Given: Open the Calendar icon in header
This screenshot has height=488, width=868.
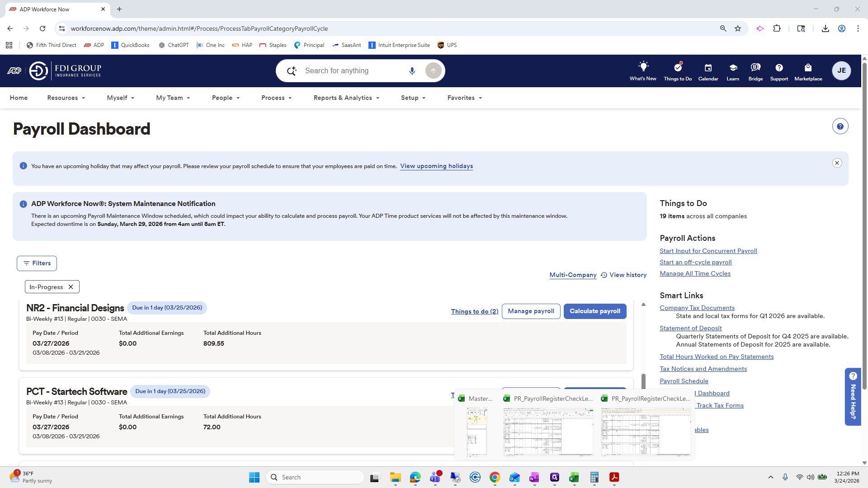Looking at the screenshot, I should pos(708,68).
